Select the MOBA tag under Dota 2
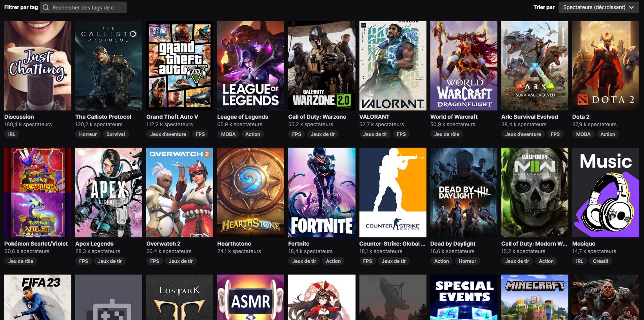This screenshot has height=320, width=644. [x=583, y=134]
